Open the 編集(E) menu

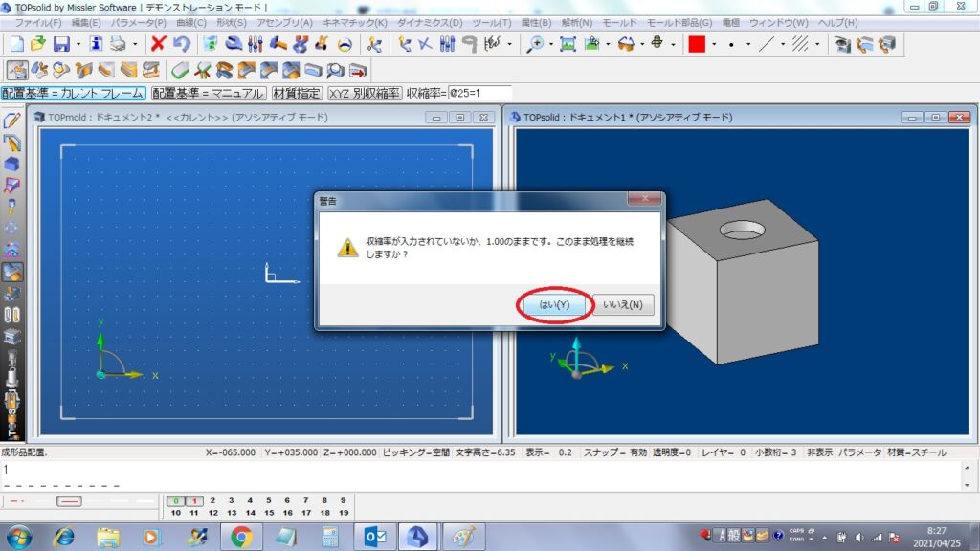click(86, 23)
